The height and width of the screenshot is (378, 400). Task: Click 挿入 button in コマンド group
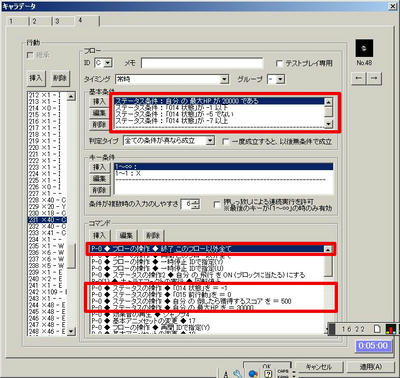(99, 235)
